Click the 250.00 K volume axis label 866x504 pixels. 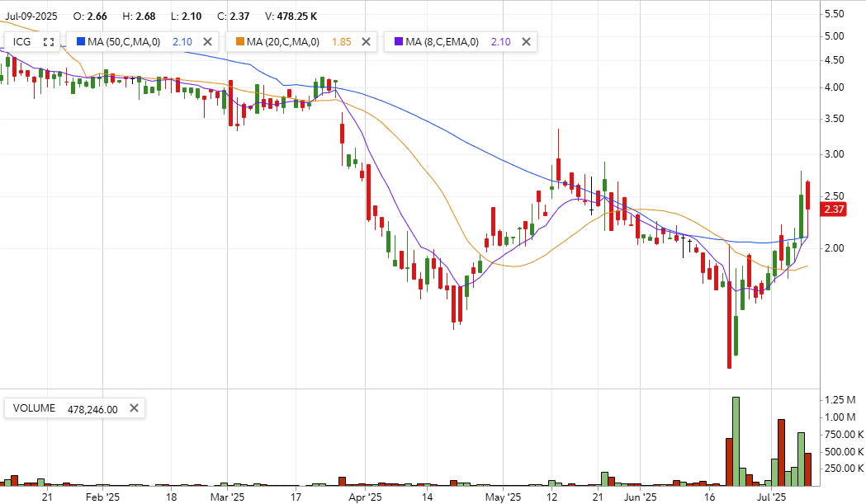click(x=844, y=469)
